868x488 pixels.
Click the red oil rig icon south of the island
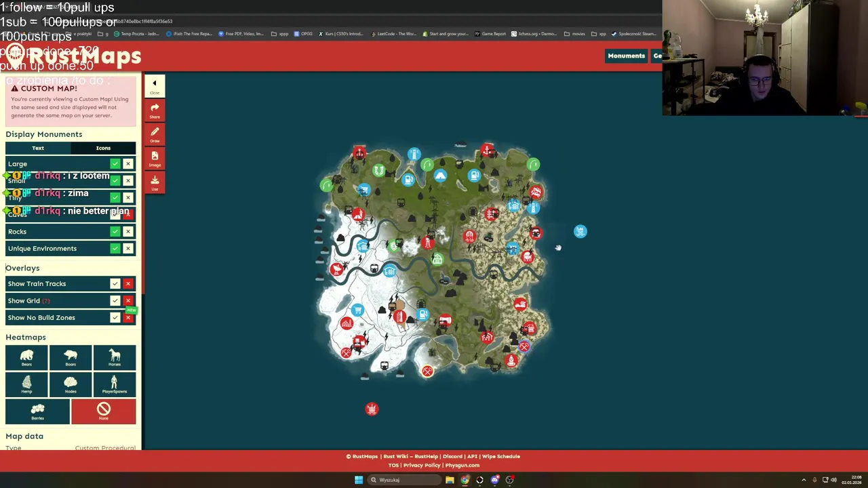(372, 409)
